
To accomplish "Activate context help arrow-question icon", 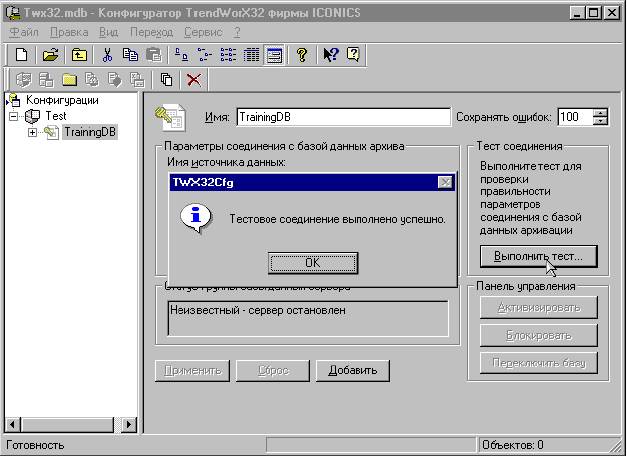I will pyautogui.click(x=331, y=55).
